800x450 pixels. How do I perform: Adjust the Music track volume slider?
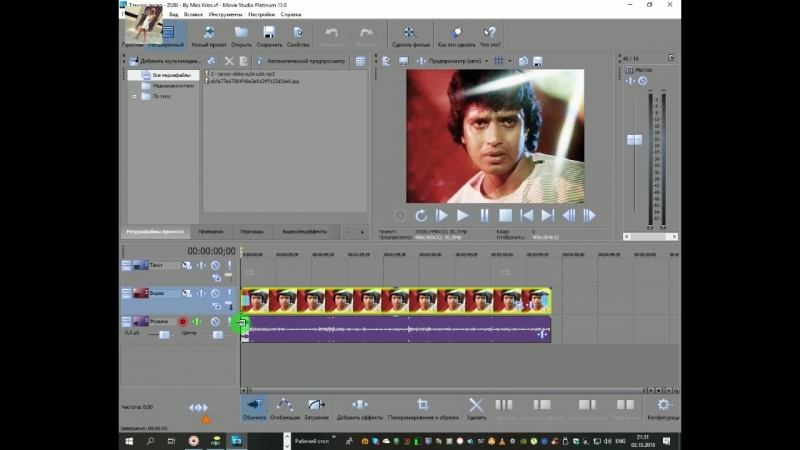tap(164, 334)
